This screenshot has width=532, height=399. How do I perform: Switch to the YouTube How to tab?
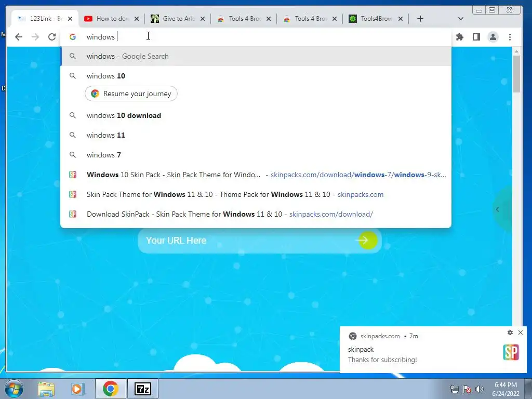(112, 19)
